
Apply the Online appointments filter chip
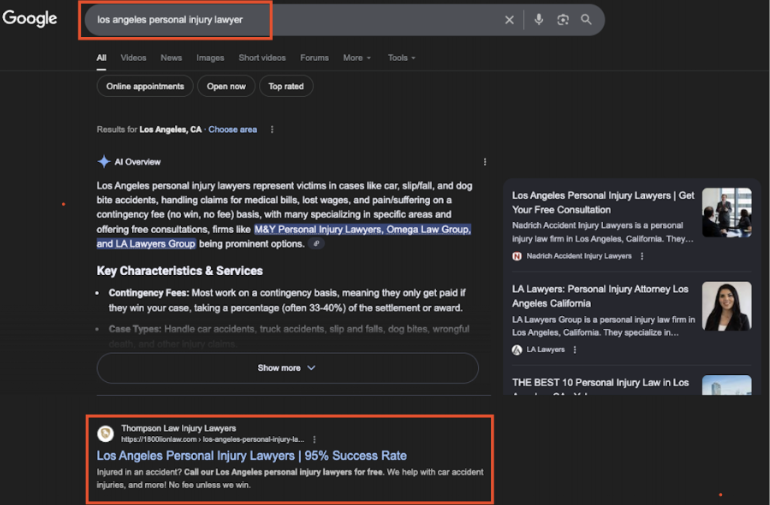point(145,86)
